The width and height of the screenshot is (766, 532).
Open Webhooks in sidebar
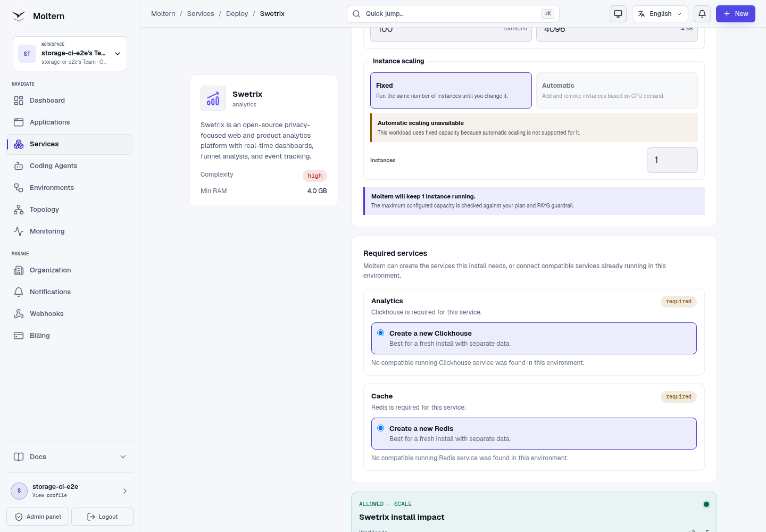point(70,314)
